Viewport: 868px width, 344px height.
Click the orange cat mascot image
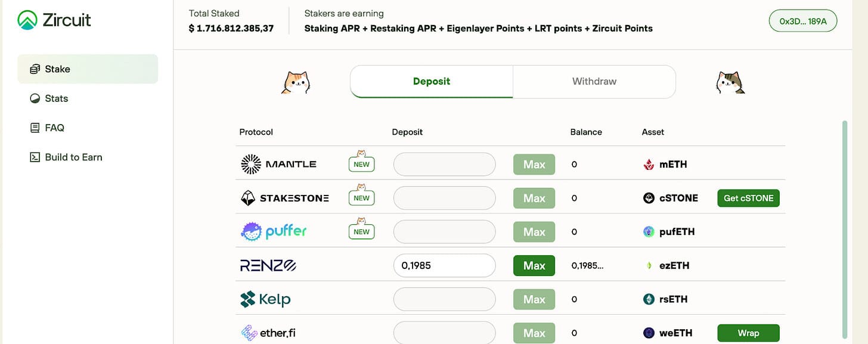pyautogui.click(x=296, y=83)
